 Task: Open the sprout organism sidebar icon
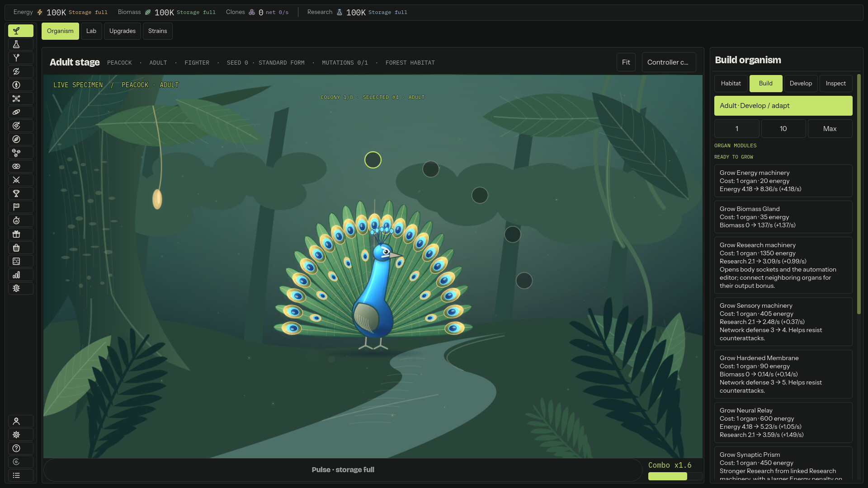click(x=20, y=31)
